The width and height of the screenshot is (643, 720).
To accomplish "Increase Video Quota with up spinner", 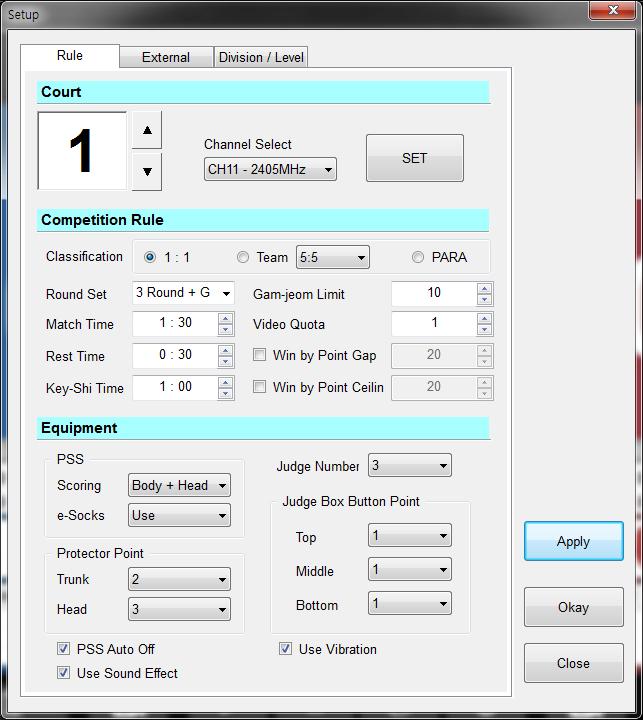I will (485, 318).
